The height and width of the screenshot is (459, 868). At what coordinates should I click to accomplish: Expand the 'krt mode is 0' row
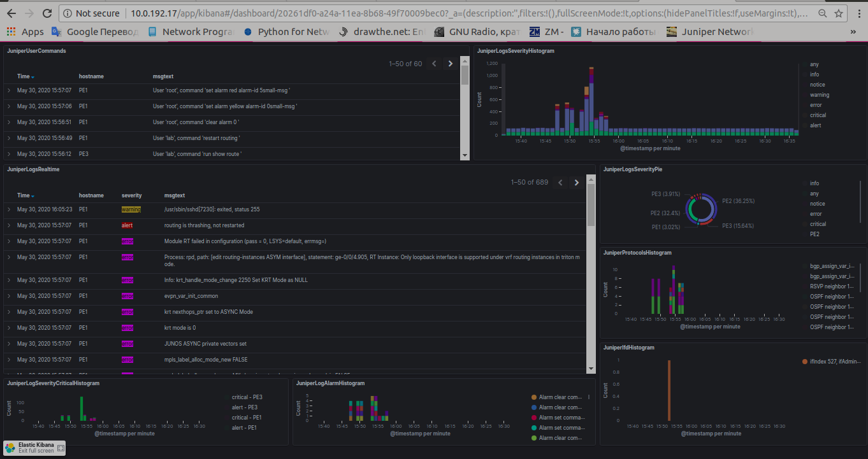[9, 328]
